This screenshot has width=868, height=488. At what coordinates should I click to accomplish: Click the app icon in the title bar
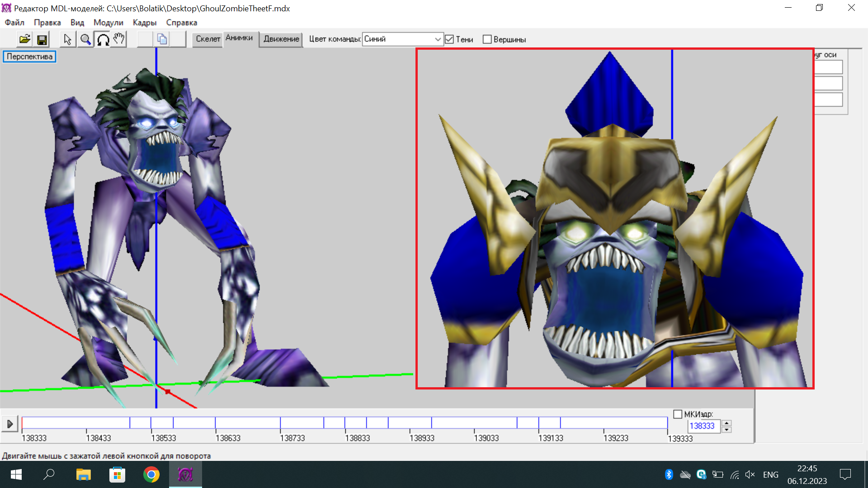point(6,8)
